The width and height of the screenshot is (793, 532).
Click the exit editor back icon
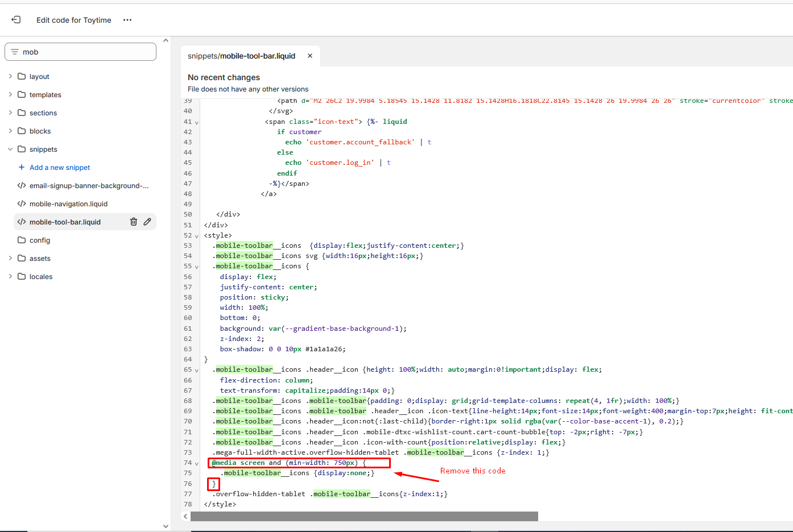tap(16, 20)
